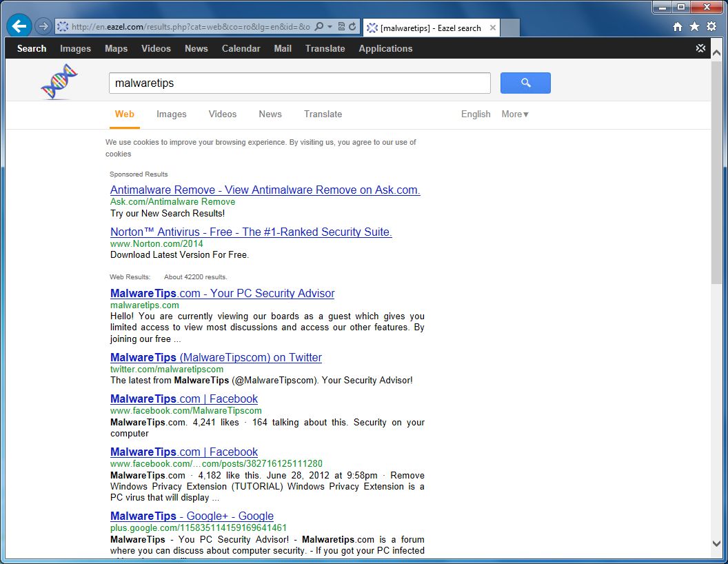Viewport: 728px width, 564px height.
Task: Open MalwareTips Google+ result link
Action: pyautogui.click(x=192, y=516)
